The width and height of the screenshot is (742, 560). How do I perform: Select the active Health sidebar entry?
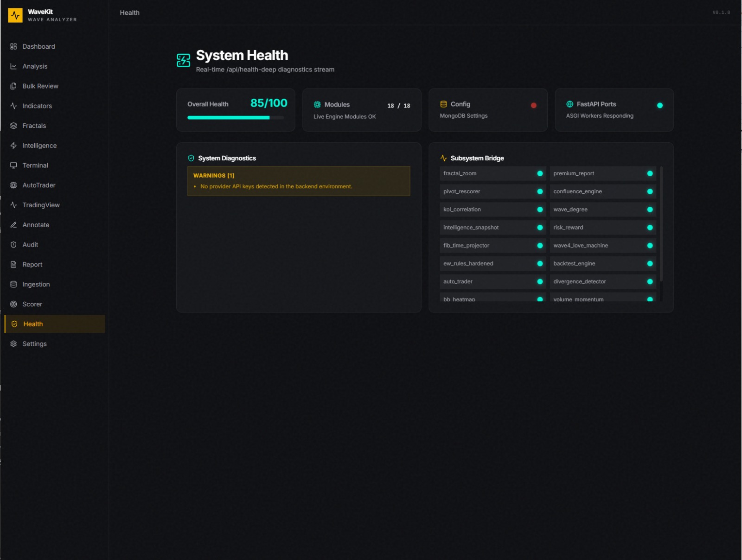tap(55, 324)
